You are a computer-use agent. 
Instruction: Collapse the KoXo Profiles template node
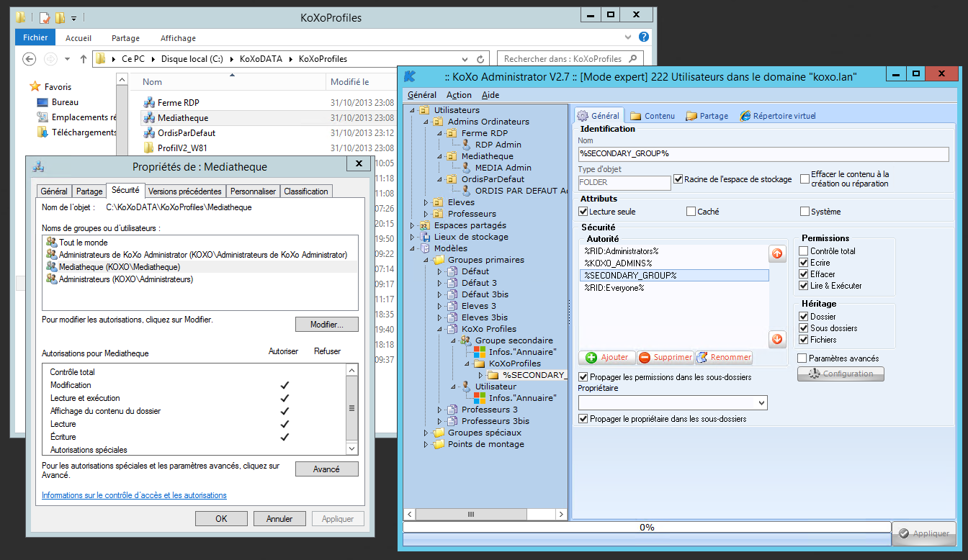(440, 329)
